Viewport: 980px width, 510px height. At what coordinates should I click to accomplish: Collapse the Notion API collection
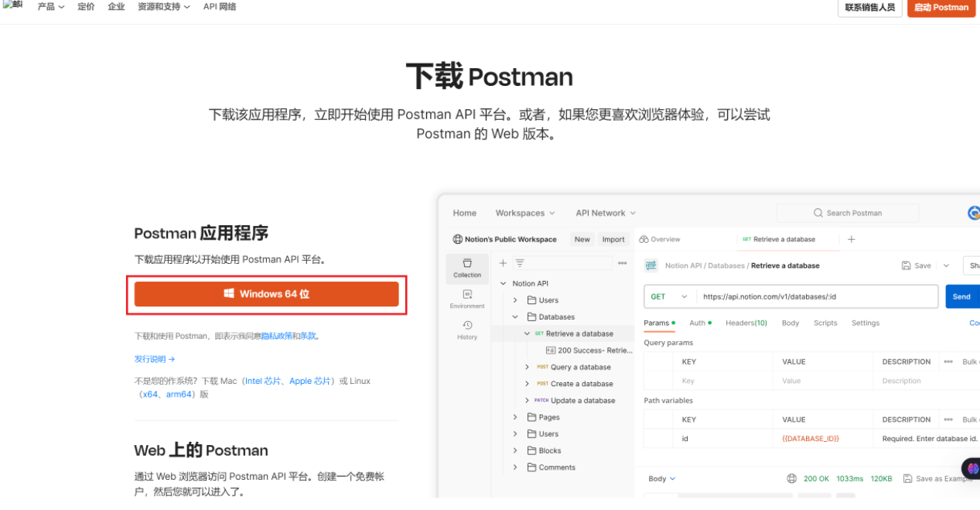[x=504, y=283]
